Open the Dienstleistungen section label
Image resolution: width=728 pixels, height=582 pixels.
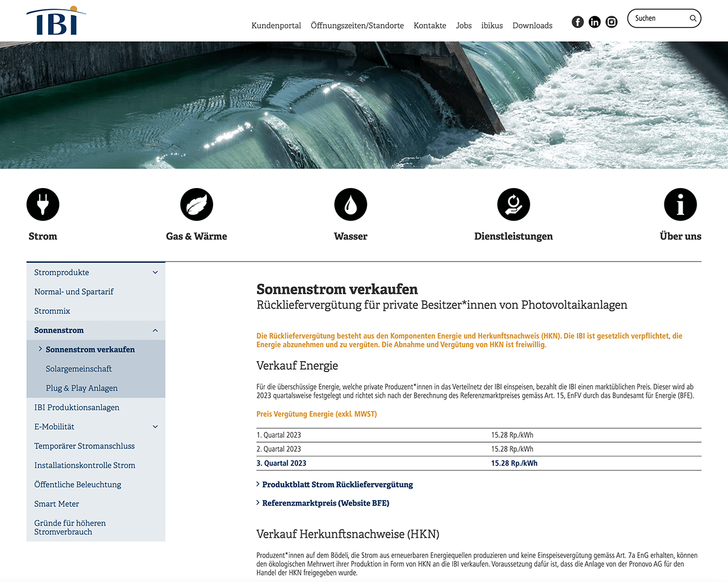pyautogui.click(x=514, y=236)
